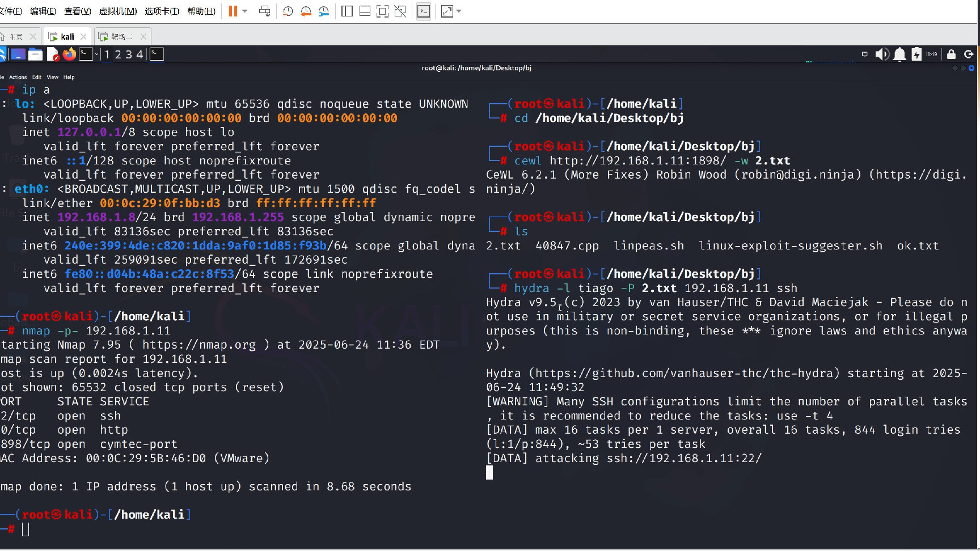The height and width of the screenshot is (551, 980).
Task: Open the 选项卡(T) menu
Action: [162, 11]
